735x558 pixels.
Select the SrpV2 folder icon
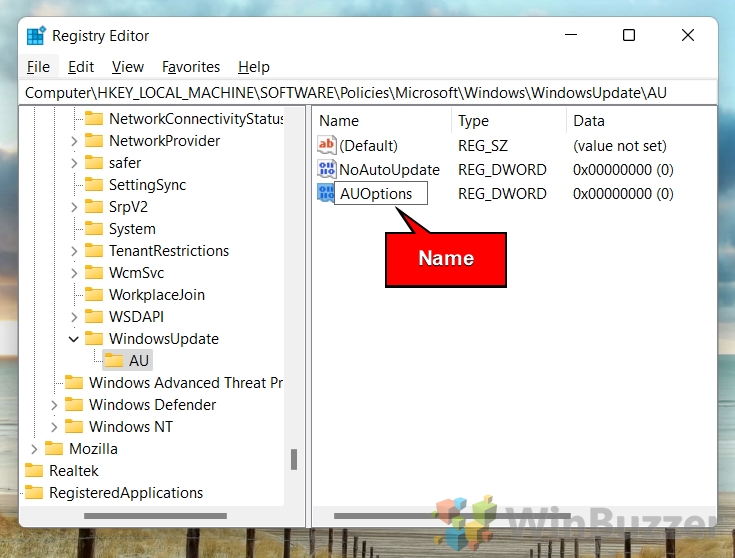pos(94,207)
